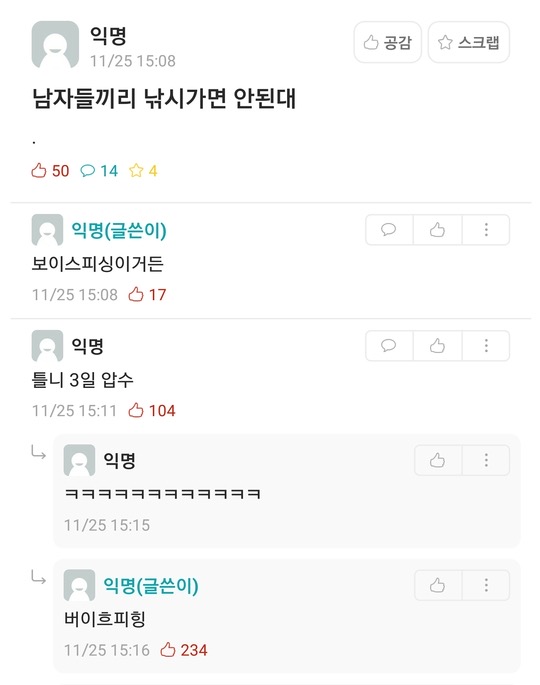Like the ㅋㅋㅋ reply comment
This screenshot has width=540, height=685.
pyautogui.click(x=437, y=460)
